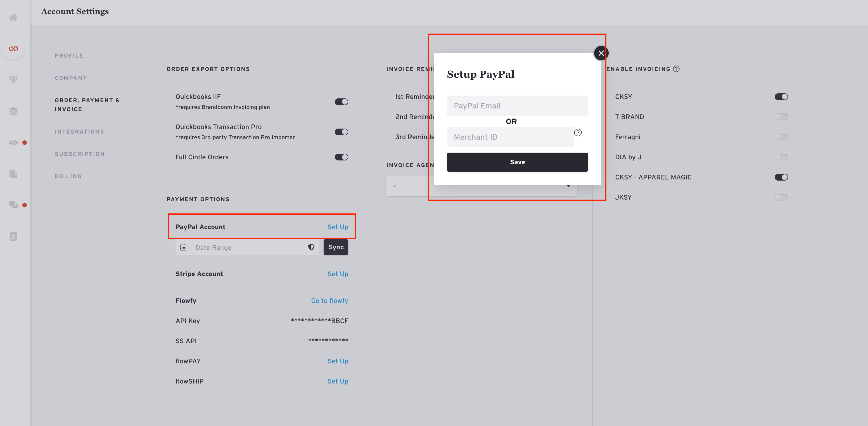Click the Brandboom infinity logo icon
Viewport: 868px width, 426px height.
13,49
